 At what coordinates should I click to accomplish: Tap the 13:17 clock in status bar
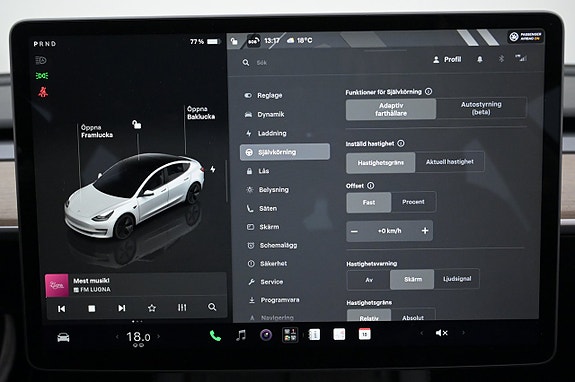click(272, 41)
